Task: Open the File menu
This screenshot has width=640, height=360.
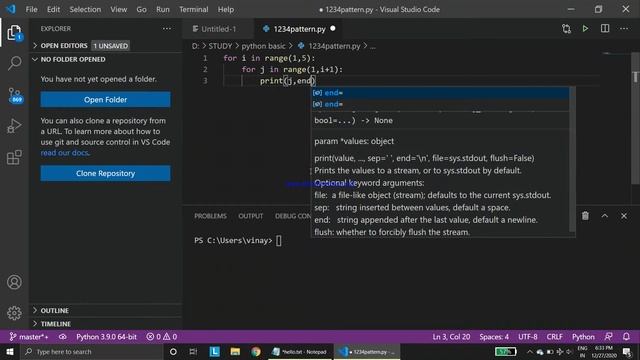Action: 31,9
